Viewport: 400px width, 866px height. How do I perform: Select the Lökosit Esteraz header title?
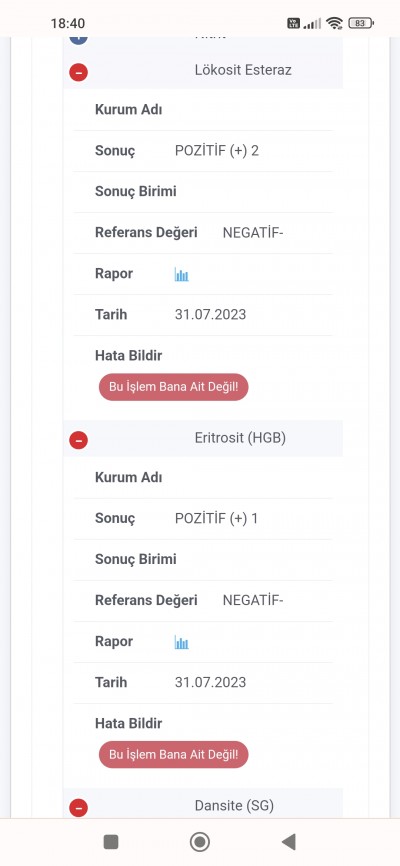(243, 70)
